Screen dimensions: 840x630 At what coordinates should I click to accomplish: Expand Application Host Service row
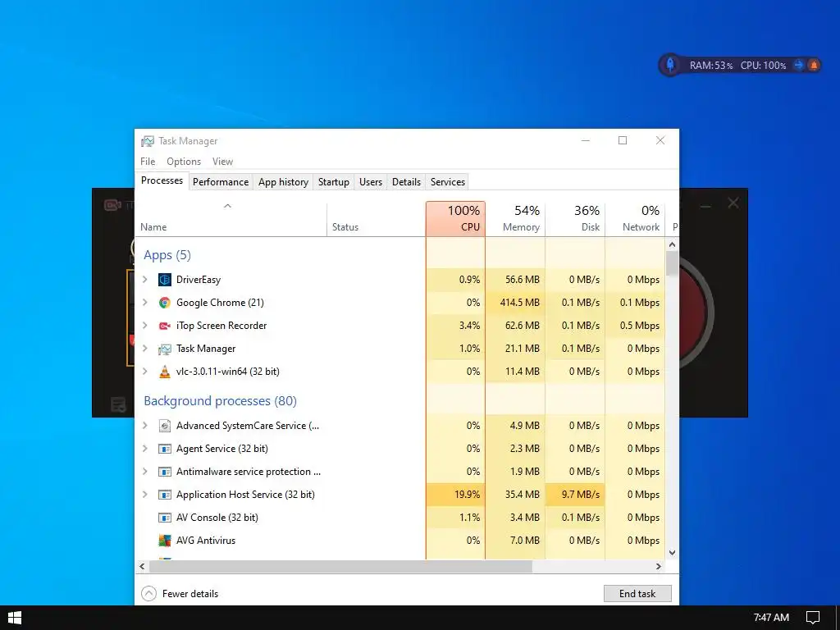(144, 495)
